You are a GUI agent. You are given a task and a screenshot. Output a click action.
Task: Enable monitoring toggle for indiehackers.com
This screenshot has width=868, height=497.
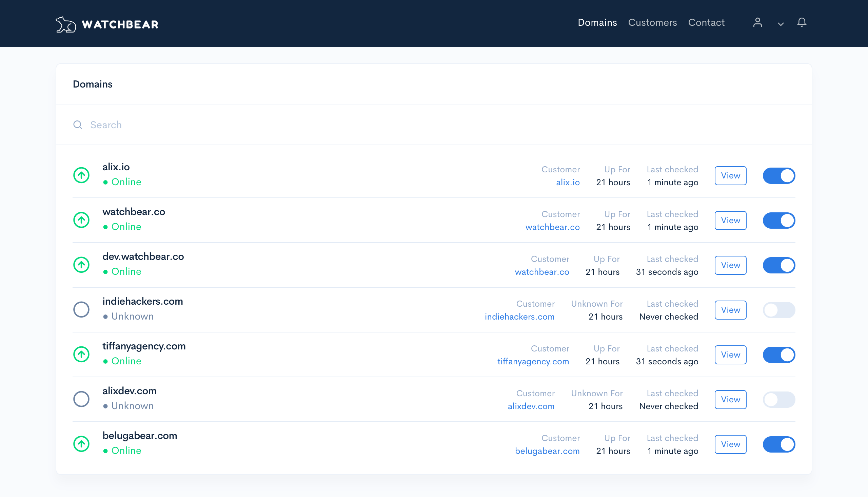(778, 310)
